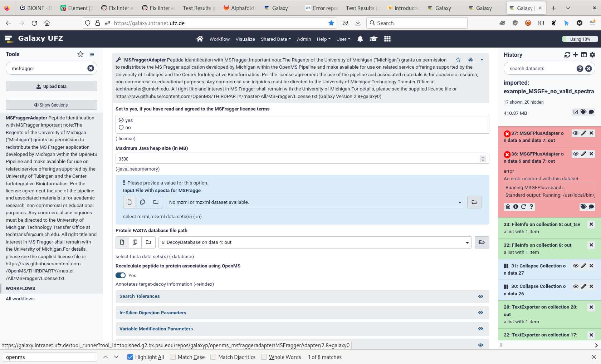The image size is (601, 364).
Task: Click the Upload Data button
Action: (x=51, y=86)
